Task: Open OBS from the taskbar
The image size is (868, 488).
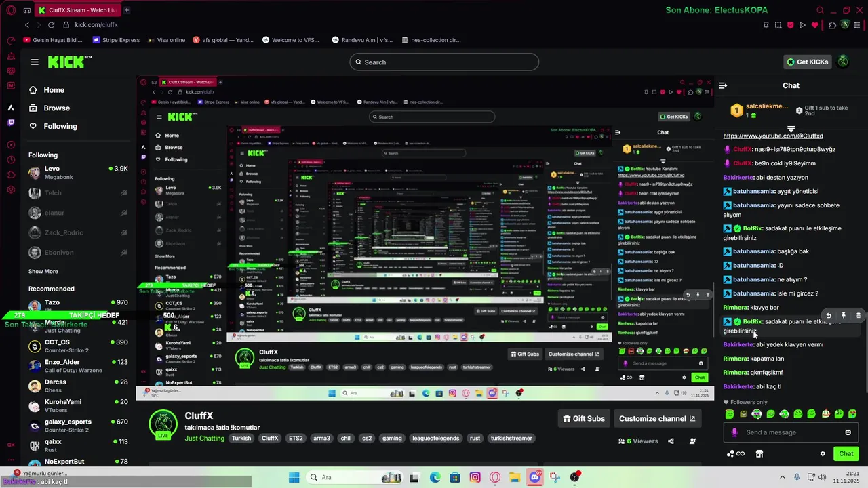Action: [x=575, y=477]
